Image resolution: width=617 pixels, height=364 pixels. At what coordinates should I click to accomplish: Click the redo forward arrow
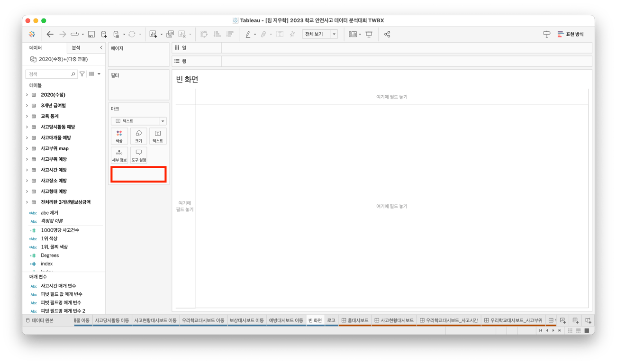[63, 34]
